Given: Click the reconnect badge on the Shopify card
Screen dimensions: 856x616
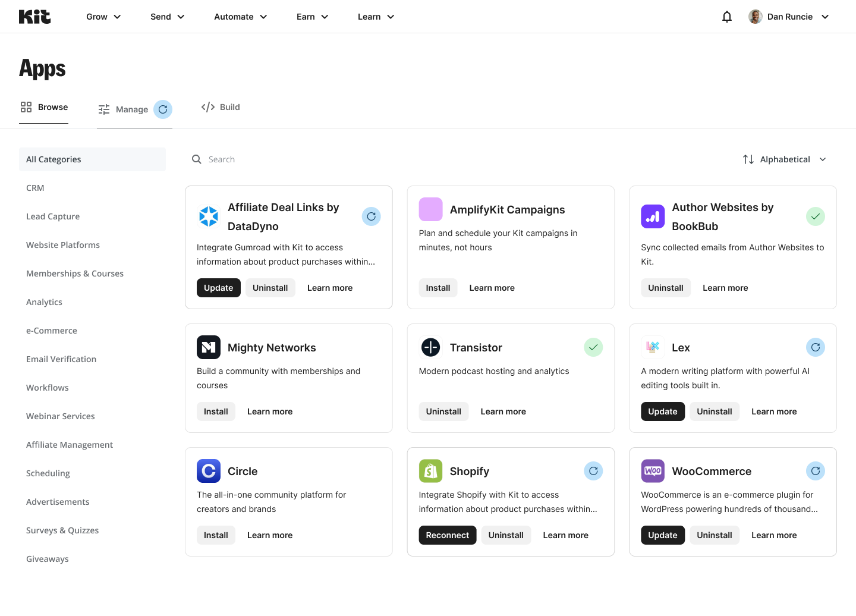Looking at the screenshot, I should 593,471.
